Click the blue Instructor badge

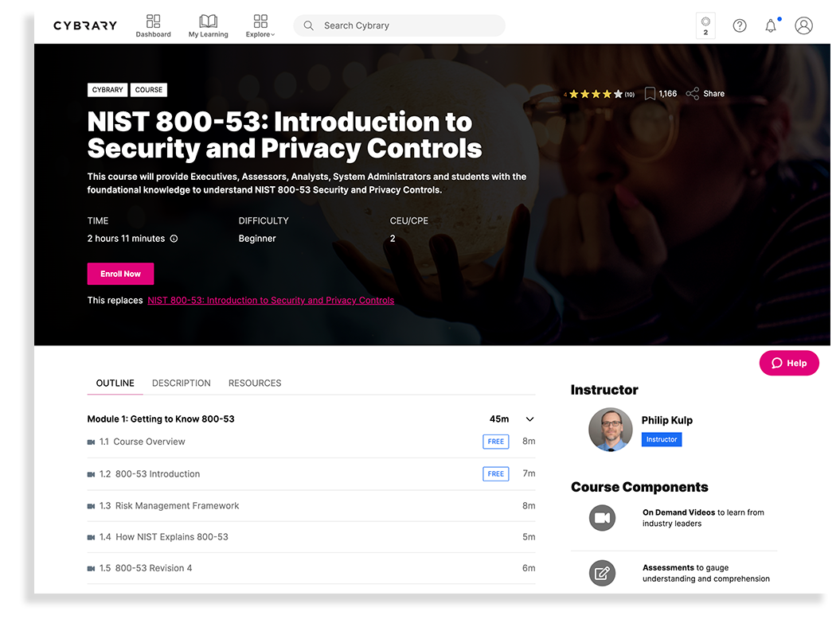pos(662,439)
